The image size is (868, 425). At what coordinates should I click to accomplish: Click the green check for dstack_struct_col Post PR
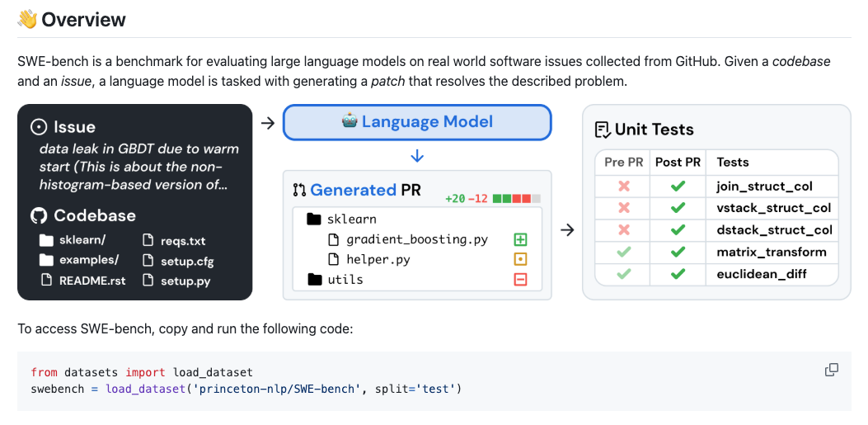point(678,230)
